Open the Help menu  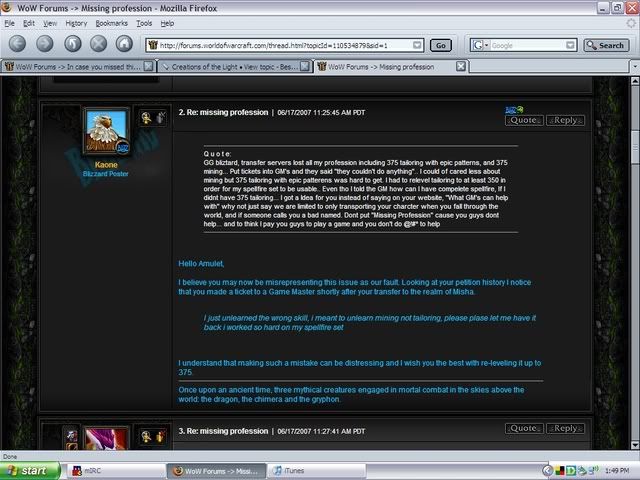pos(167,23)
